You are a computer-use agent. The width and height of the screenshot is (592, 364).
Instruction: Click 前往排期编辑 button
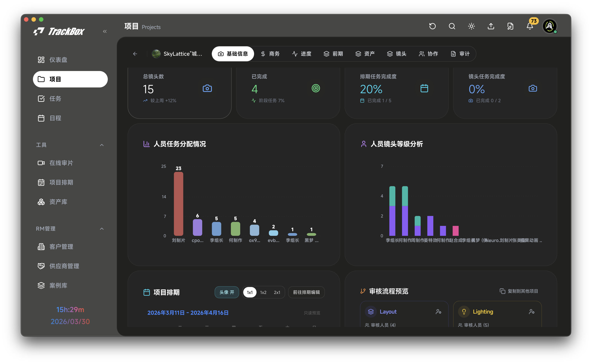tap(306, 292)
